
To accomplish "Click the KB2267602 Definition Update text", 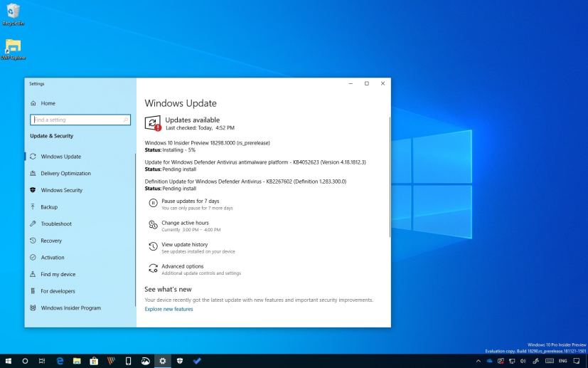I will [245, 182].
